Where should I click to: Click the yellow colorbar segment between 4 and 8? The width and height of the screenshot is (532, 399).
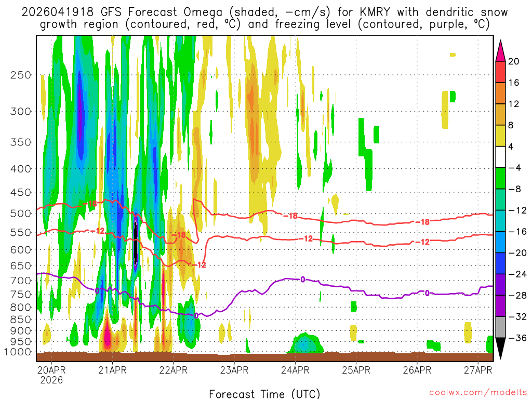pos(500,136)
